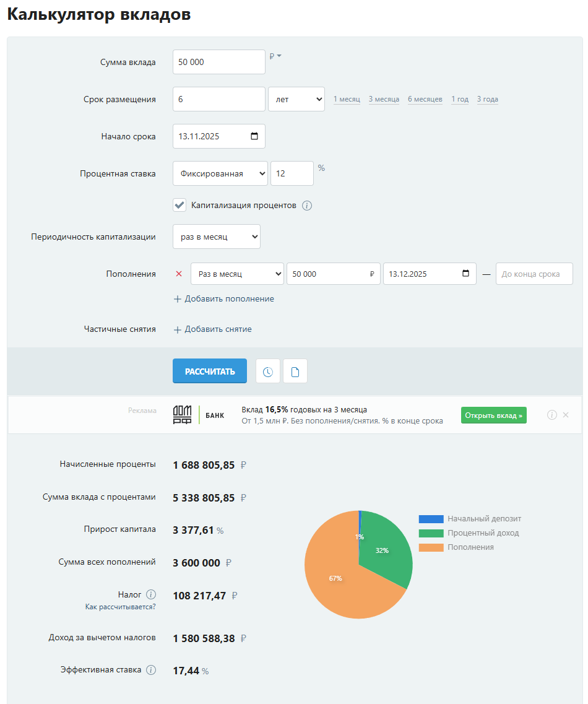Uncheck Капитализация процентов checkbox
Image resolution: width=588 pixels, height=704 pixels.
[x=179, y=205]
